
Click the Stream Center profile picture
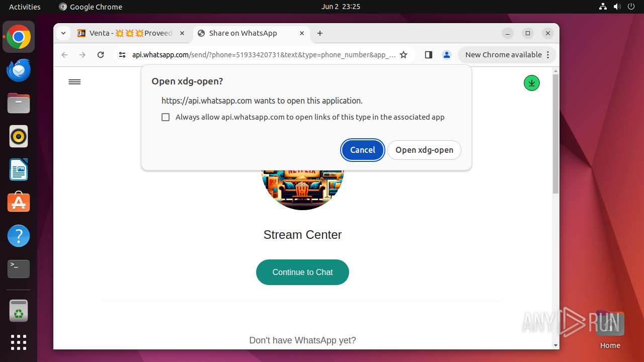[x=302, y=190]
